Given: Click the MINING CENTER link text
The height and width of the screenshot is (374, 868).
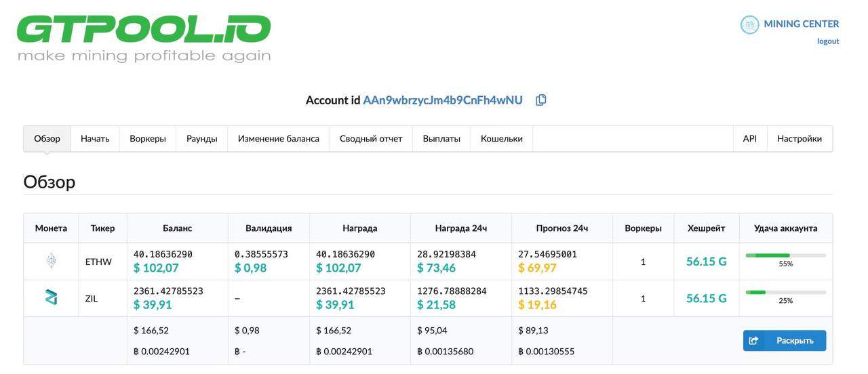Looking at the screenshot, I should (801, 24).
